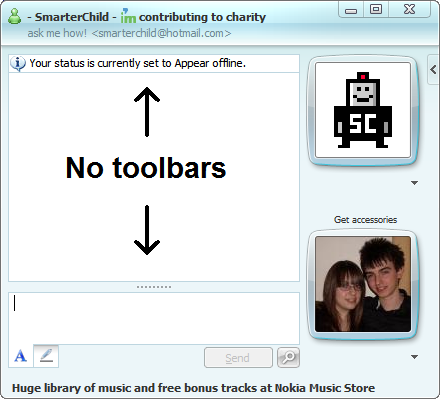Click the status info bubble icon
Screen dimensions: 440x399
click(x=18, y=63)
